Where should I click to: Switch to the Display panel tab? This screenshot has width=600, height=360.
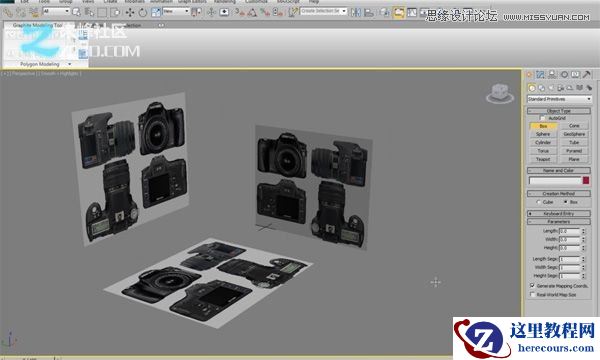pos(575,74)
